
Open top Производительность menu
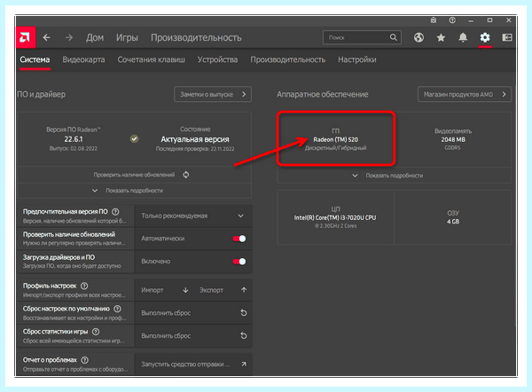pyautogui.click(x=196, y=37)
